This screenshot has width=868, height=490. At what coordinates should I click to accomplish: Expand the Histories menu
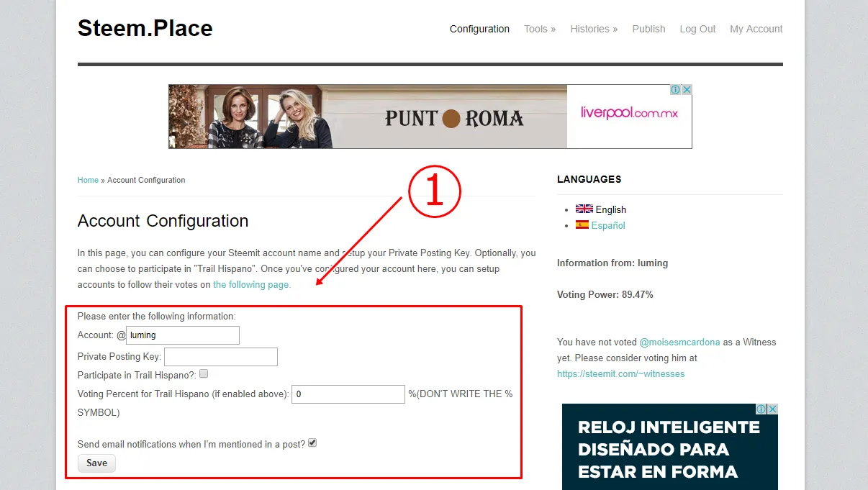594,29
